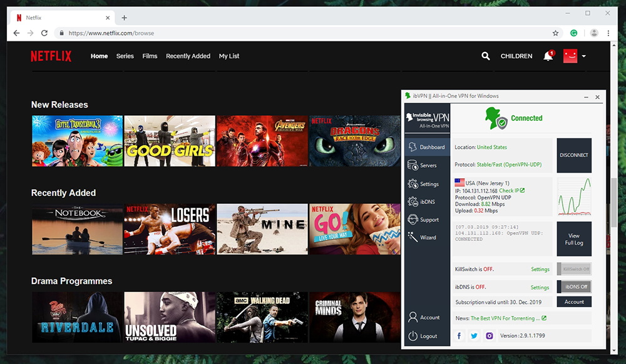Expand the Netflix profile dropdown arrow

[x=583, y=56]
